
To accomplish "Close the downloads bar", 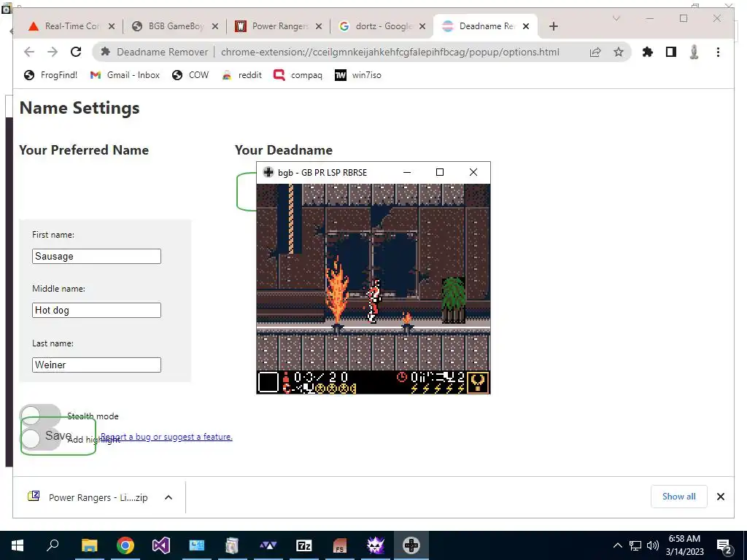I will coord(721,497).
